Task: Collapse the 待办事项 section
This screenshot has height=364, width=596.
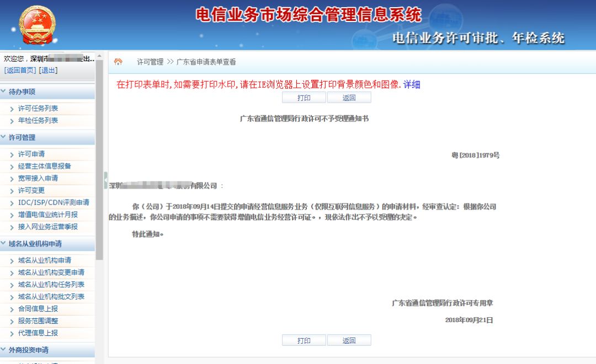Action: [x=47, y=92]
